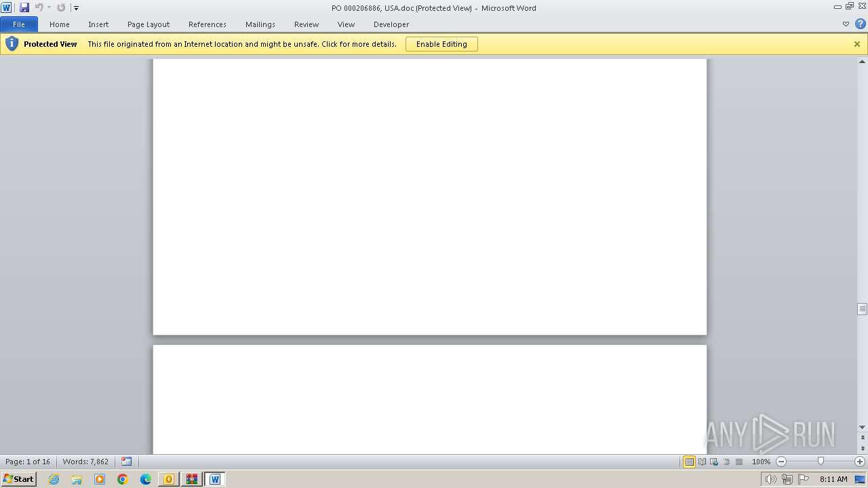Open Microsoft Word Help question mark icon
Image resolution: width=868 pixels, height=488 pixels.
(861, 24)
